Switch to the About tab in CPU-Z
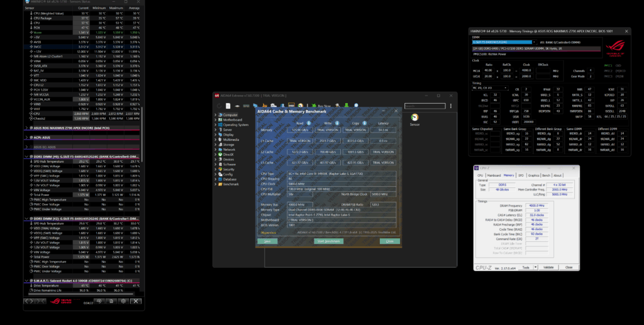 (x=557, y=175)
